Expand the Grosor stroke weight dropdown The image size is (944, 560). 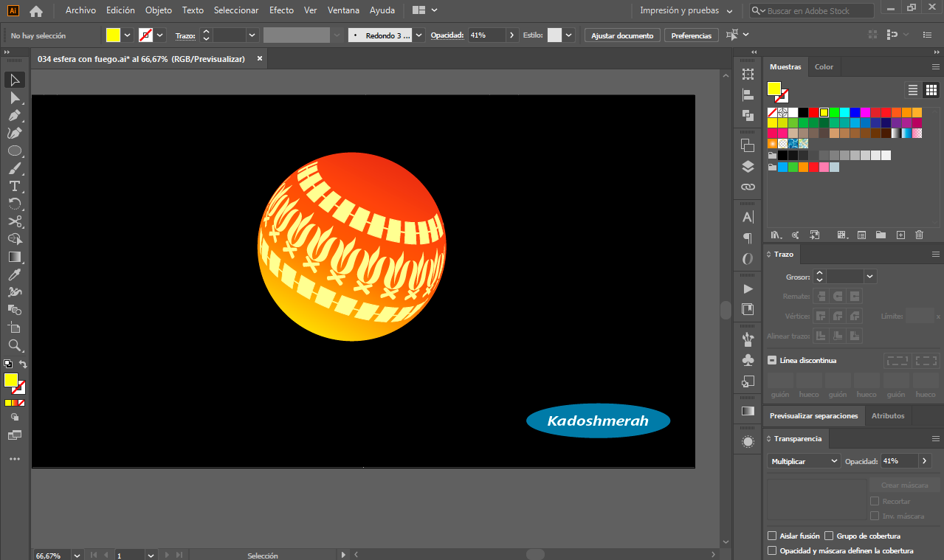tap(870, 277)
